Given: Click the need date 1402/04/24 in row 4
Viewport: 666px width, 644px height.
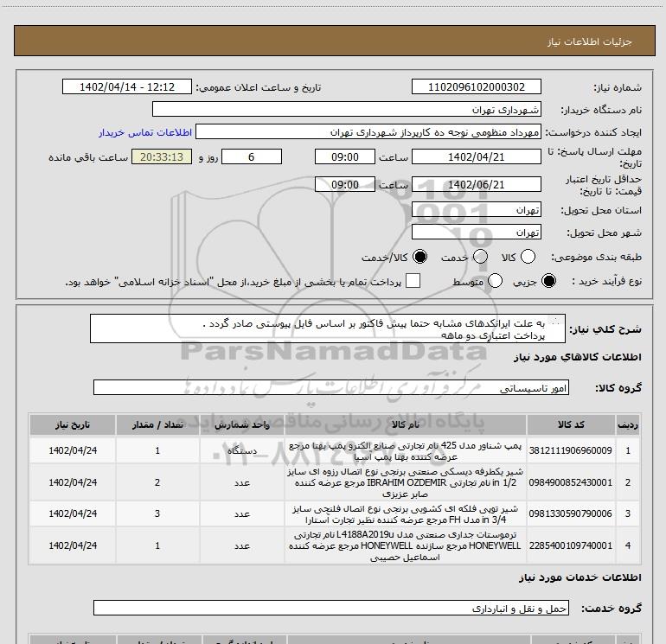Looking at the screenshot, I should pos(73,545).
